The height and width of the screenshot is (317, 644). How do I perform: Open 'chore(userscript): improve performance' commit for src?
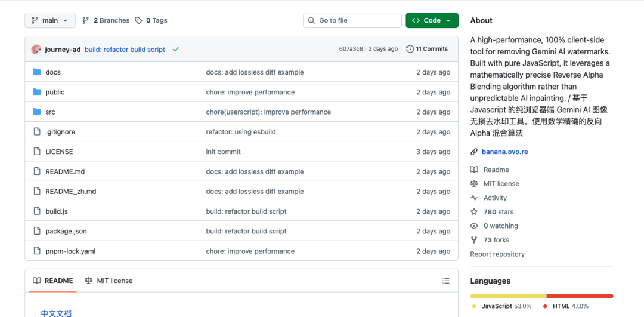pos(268,112)
